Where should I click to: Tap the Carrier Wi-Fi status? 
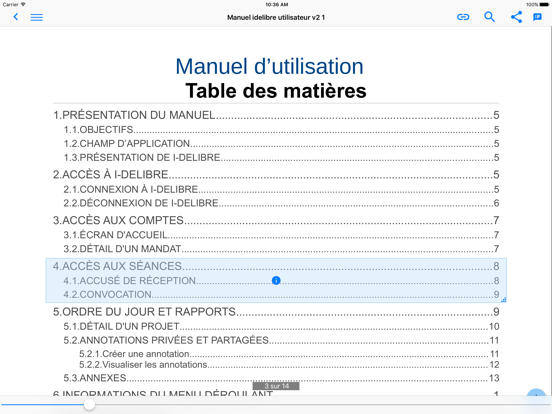tap(14, 5)
